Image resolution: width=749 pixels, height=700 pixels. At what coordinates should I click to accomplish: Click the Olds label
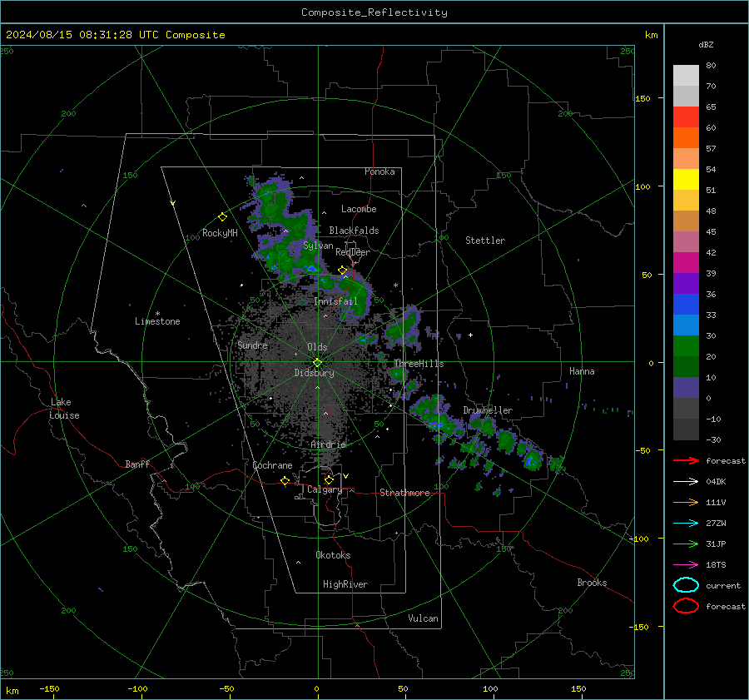click(x=317, y=347)
